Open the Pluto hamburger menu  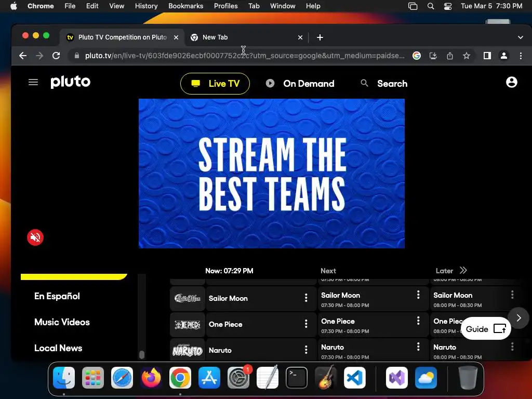pyautogui.click(x=33, y=82)
